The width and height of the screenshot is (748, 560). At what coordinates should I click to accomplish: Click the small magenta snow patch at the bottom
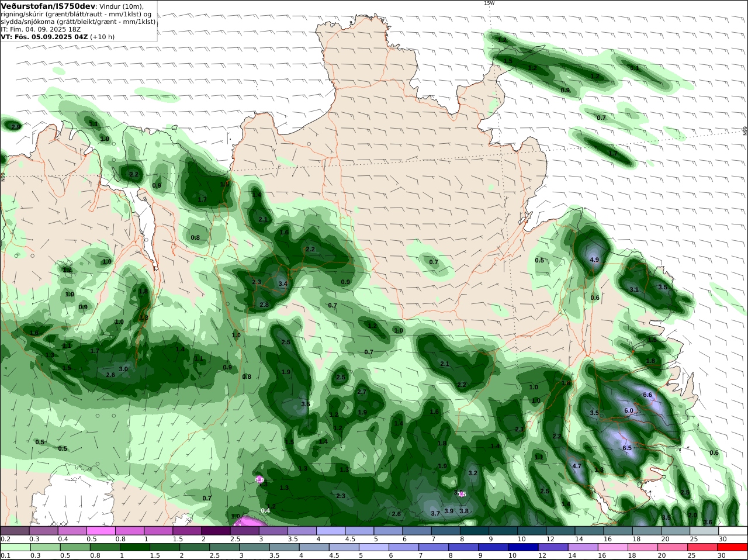(x=252, y=521)
